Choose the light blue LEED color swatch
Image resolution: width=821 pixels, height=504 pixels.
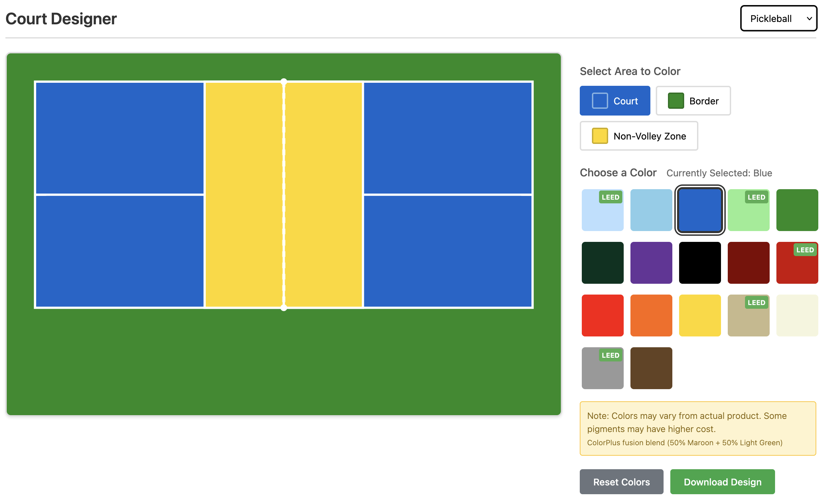tap(602, 210)
